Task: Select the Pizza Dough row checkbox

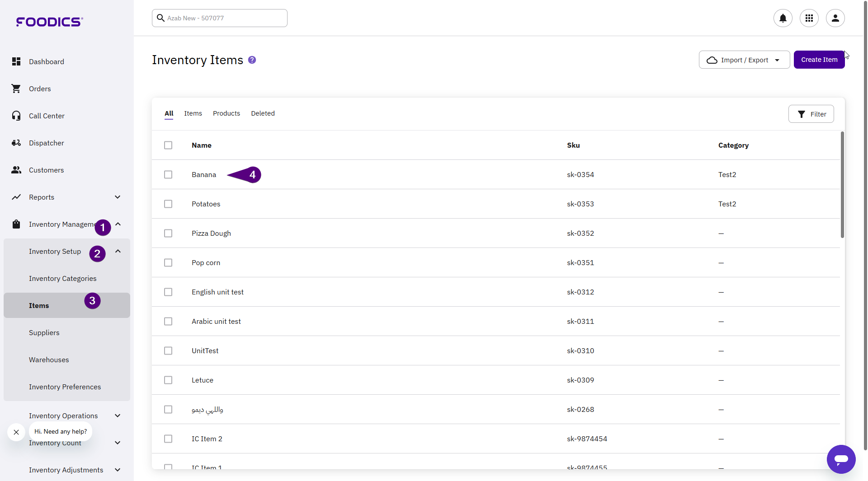Action: [x=168, y=233]
